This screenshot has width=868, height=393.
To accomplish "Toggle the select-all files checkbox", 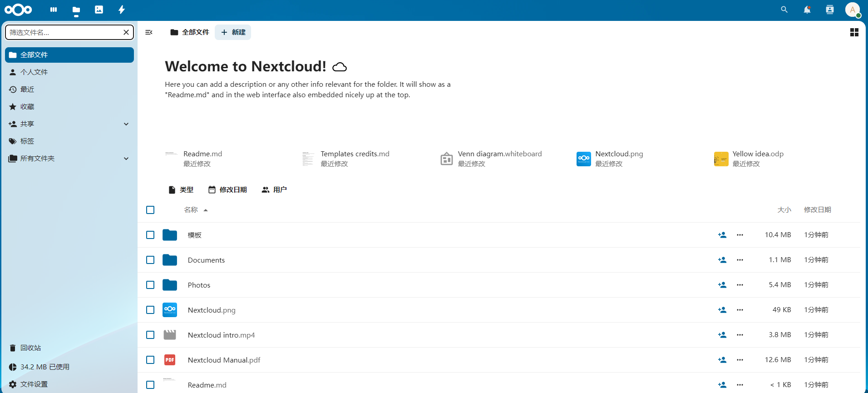I will (x=150, y=210).
